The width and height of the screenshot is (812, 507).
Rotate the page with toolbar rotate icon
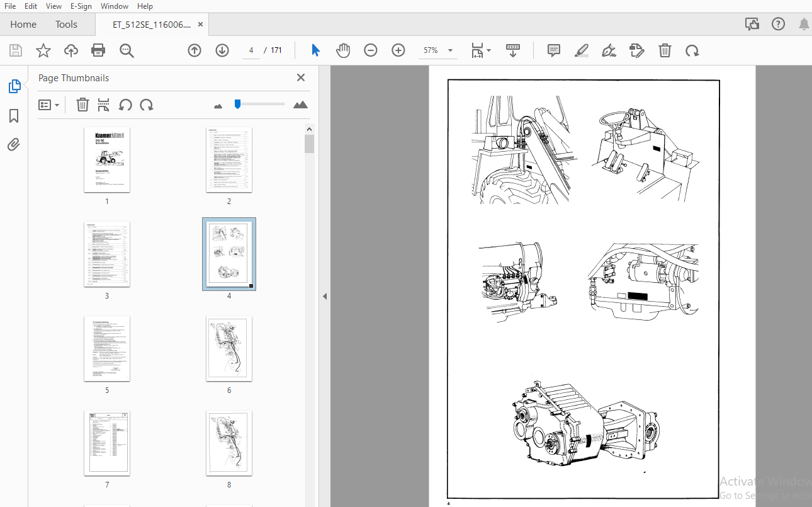tap(692, 50)
